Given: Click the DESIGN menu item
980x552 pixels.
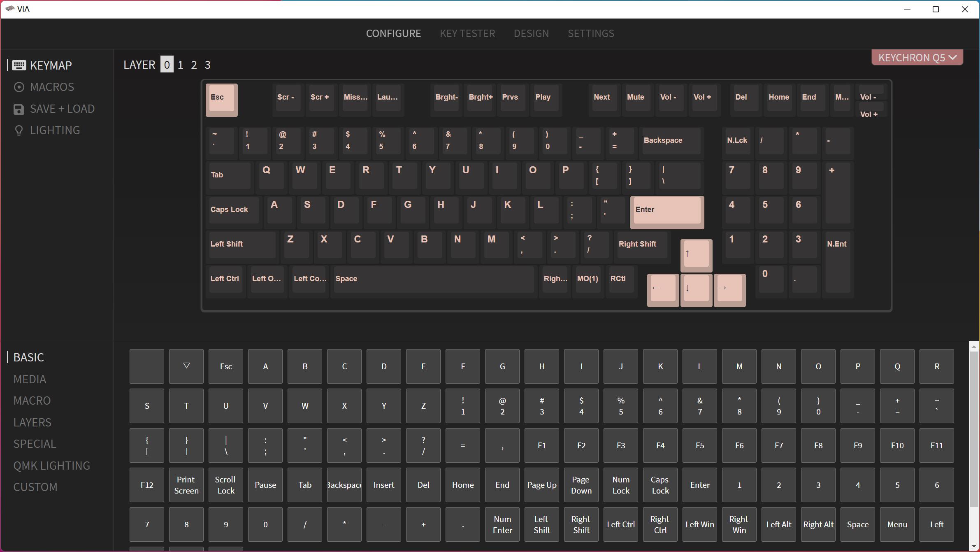Looking at the screenshot, I should 531,33.
